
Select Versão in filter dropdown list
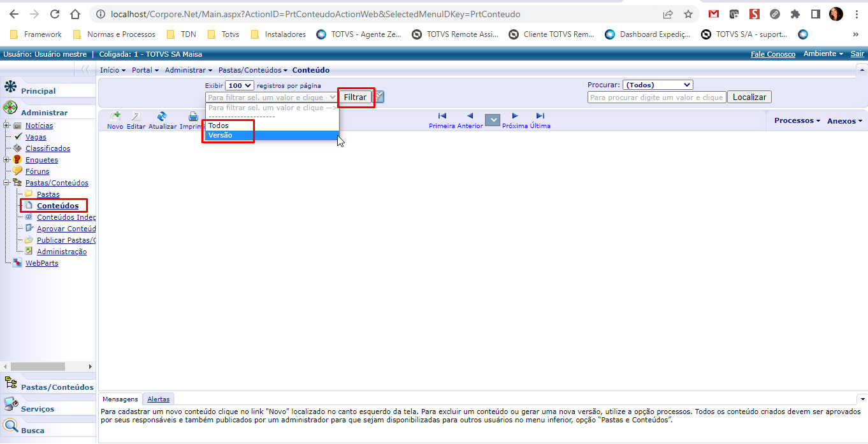coord(271,135)
